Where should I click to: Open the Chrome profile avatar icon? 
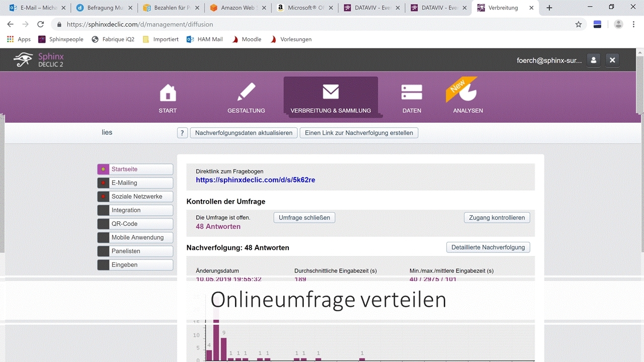pyautogui.click(x=618, y=24)
